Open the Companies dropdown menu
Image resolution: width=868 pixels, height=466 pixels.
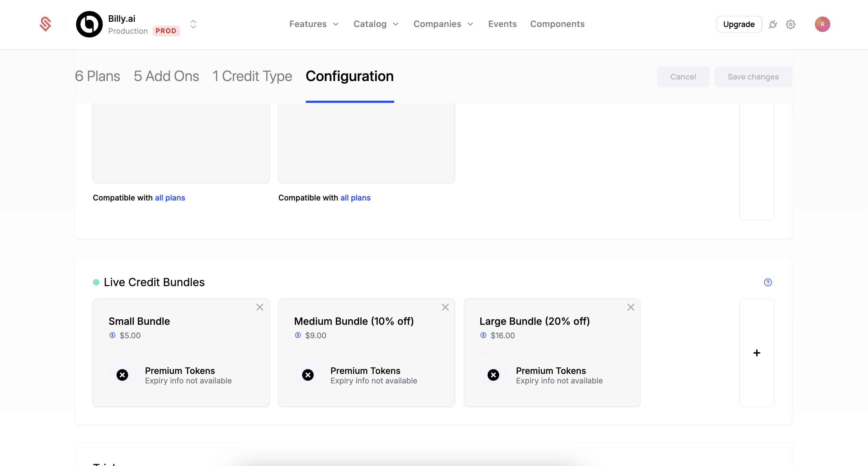pos(443,24)
